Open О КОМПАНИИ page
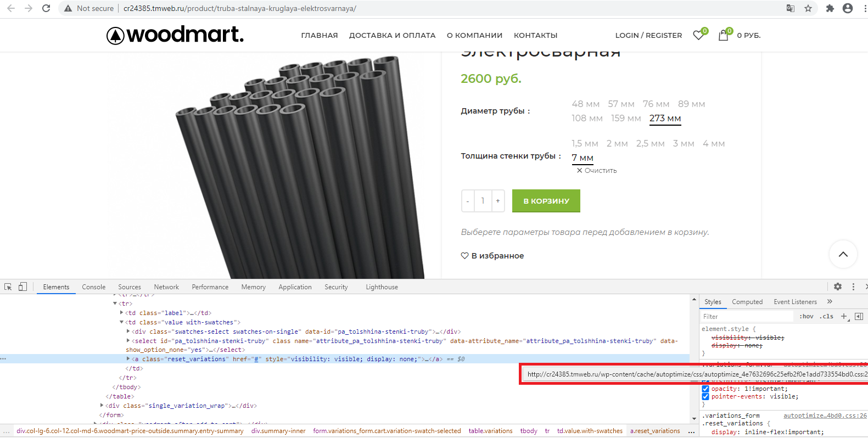 475,35
